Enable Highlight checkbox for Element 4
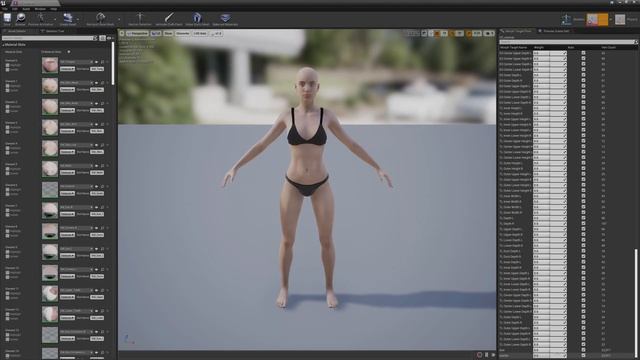Image resolution: width=640 pixels, height=360 pixels. point(7,148)
